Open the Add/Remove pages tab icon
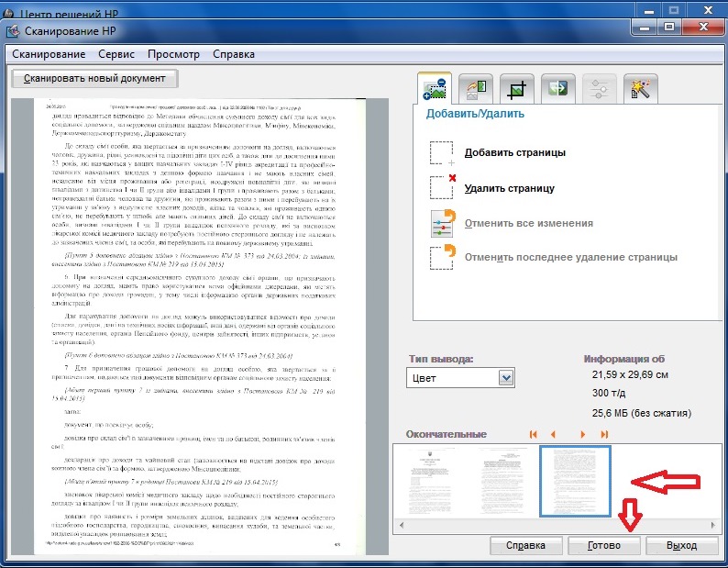This screenshot has height=568, width=728. [x=435, y=88]
